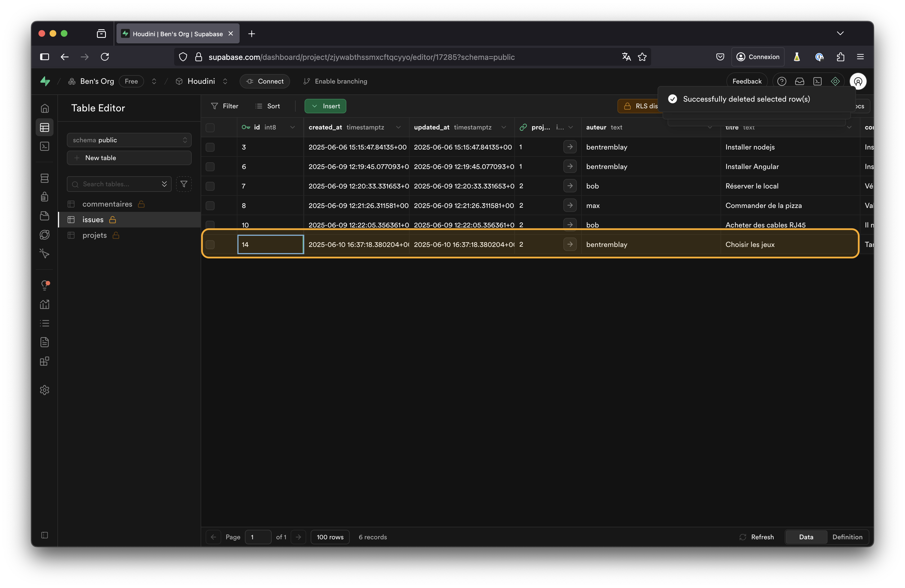Open Edge Functions icon in sidebar
Screen dimensions: 905x588
(x=45, y=235)
